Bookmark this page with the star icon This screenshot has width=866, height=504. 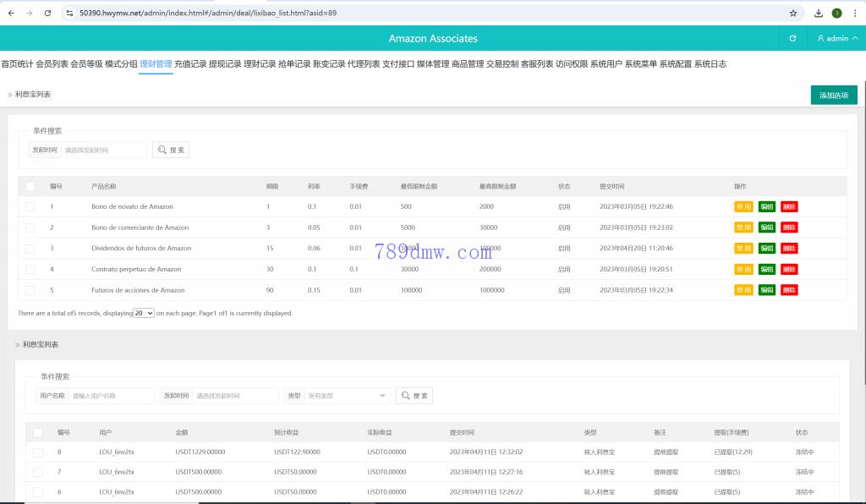[x=793, y=14]
